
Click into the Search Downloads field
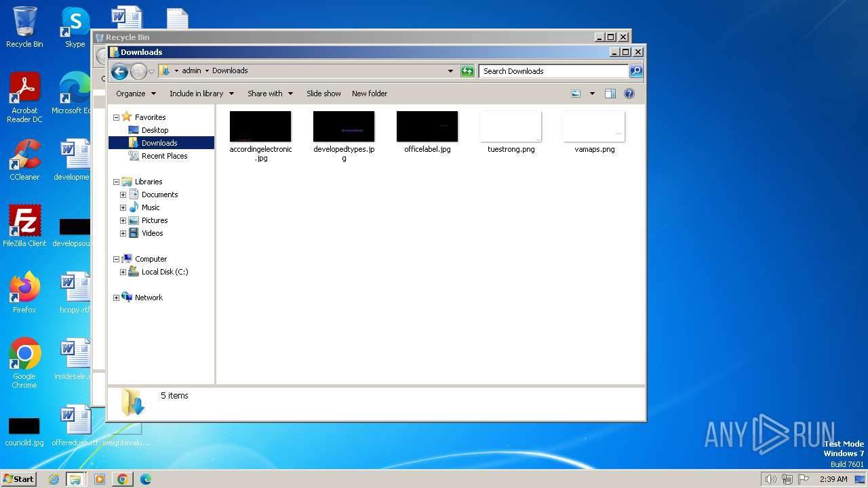(x=553, y=70)
